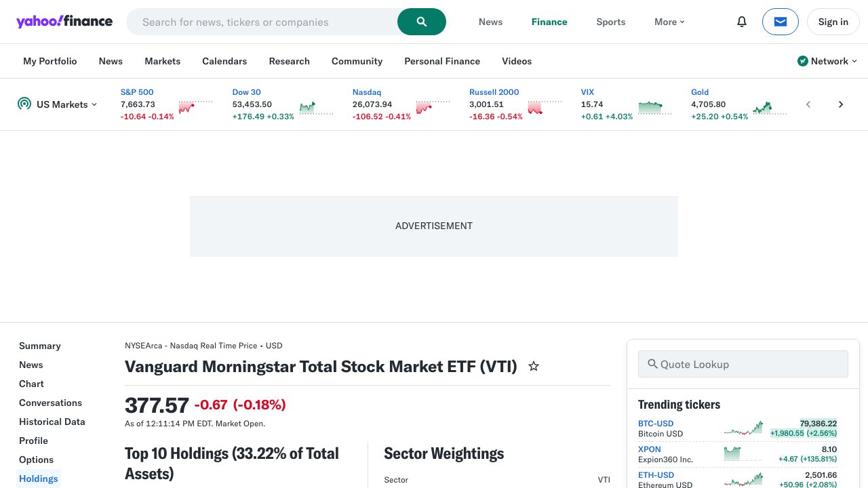Add VTI to watchlist with star icon
This screenshot has width=868, height=488.
click(x=534, y=366)
